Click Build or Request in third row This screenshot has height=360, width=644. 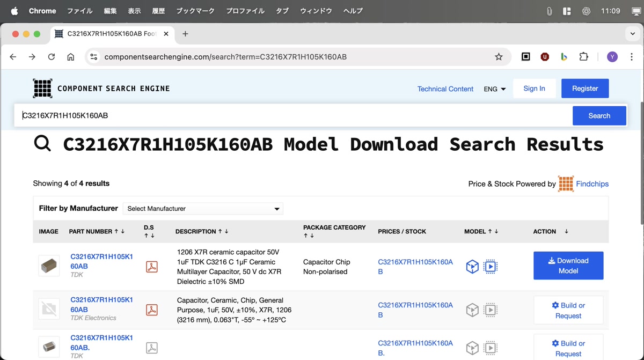point(568,348)
